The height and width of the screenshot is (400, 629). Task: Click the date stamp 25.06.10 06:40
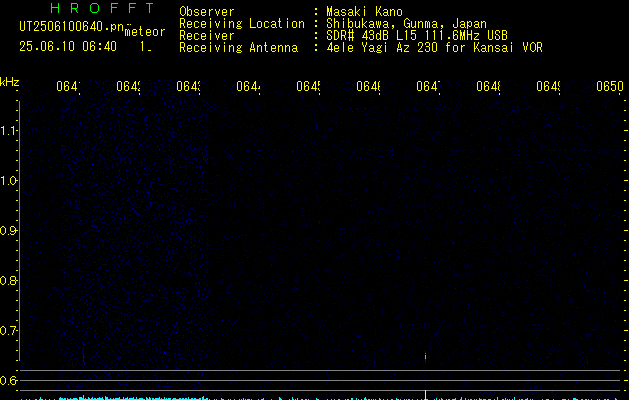[68, 47]
